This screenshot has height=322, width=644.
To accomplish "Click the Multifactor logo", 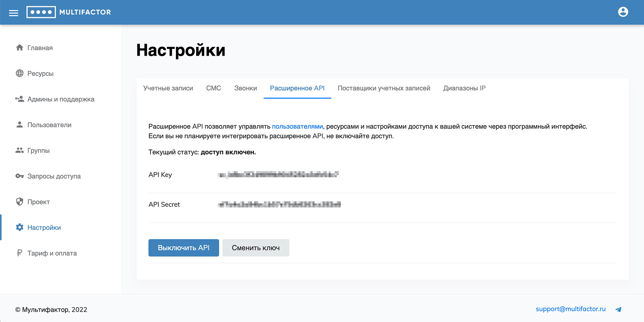I will point(69,12).
